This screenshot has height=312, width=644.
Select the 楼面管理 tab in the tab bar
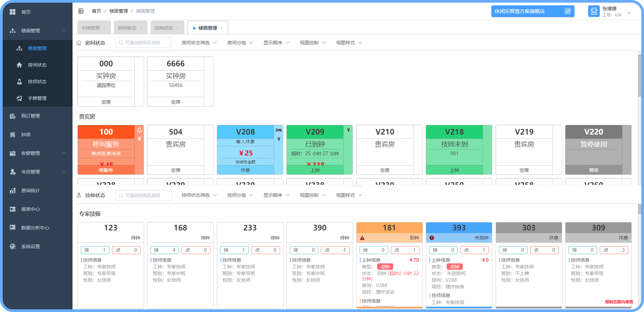point(208,28)
